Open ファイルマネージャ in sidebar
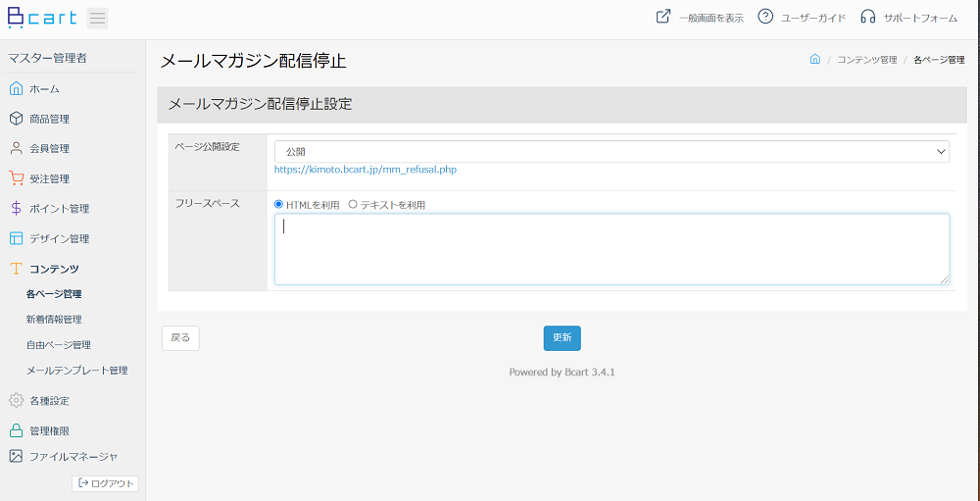 pos(73,456)
